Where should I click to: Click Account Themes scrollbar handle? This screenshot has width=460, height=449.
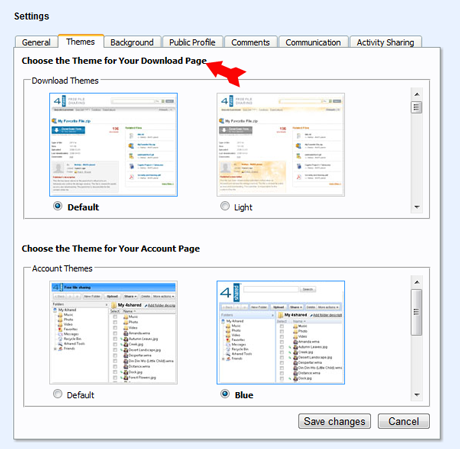point(417,312)
